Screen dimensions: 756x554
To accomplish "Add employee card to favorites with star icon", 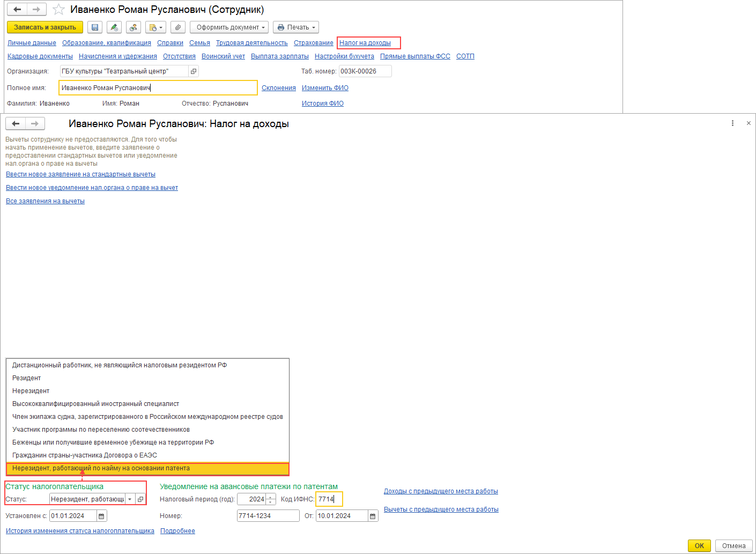I will 58,10.
